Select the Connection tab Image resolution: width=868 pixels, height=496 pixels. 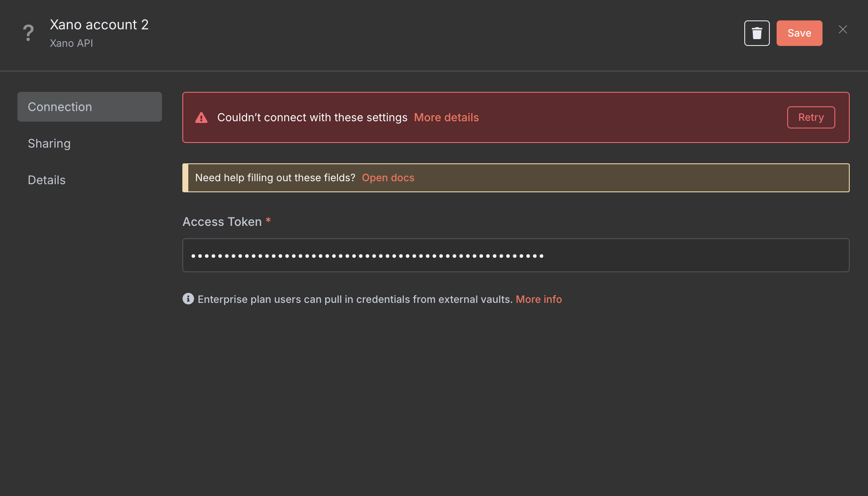(90, 107)
